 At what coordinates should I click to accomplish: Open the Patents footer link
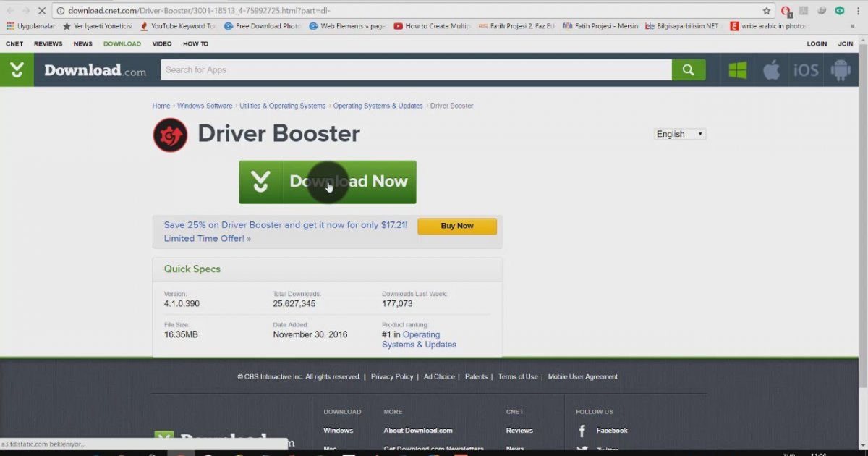click(x=476, y=377)
